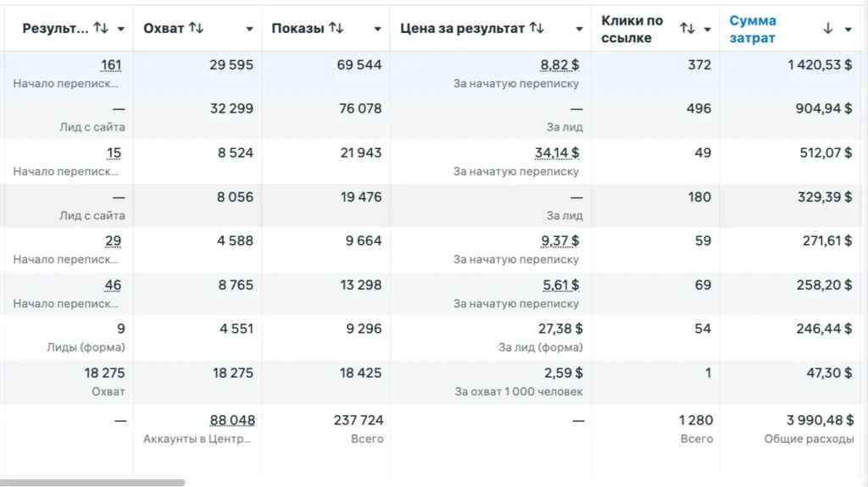The width and height of the screenshot is (868, 487).
Task: Open the 161 results link
Action: 111,65
